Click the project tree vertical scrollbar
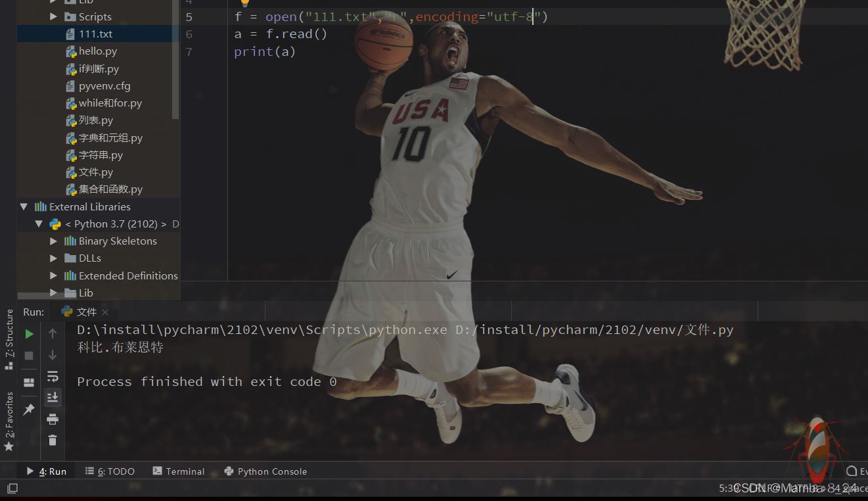This screenshot has height=501, width=868. click(175, 59)
